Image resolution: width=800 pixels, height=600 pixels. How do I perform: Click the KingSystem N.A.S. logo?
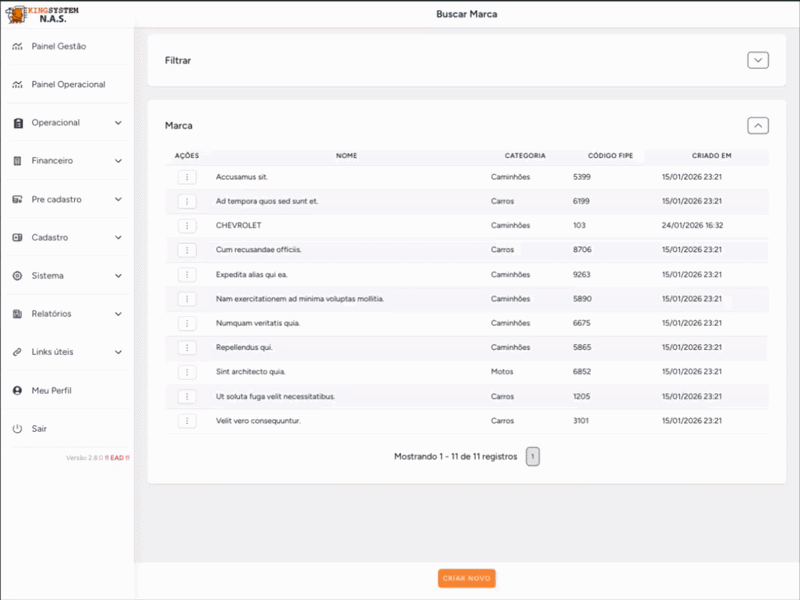tap(44, 13)
